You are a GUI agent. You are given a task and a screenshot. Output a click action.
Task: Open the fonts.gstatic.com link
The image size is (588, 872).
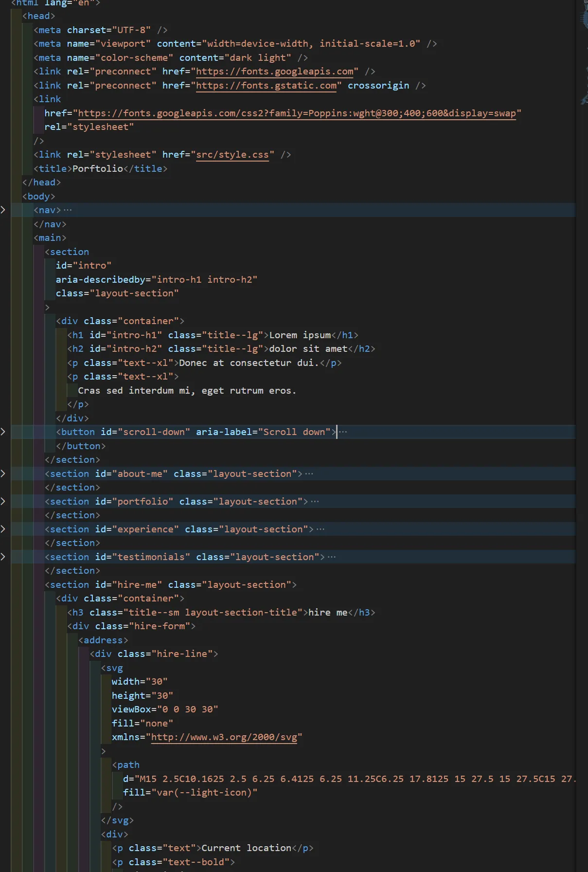tap(266, 86)
